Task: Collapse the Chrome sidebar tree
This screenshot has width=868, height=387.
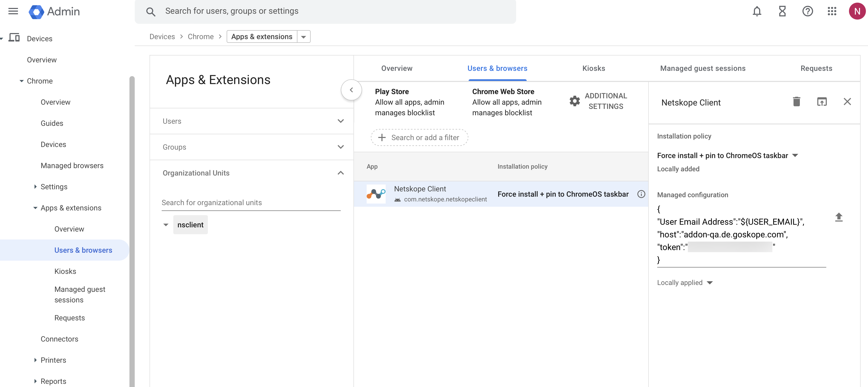Action: [x=22, y=81]
